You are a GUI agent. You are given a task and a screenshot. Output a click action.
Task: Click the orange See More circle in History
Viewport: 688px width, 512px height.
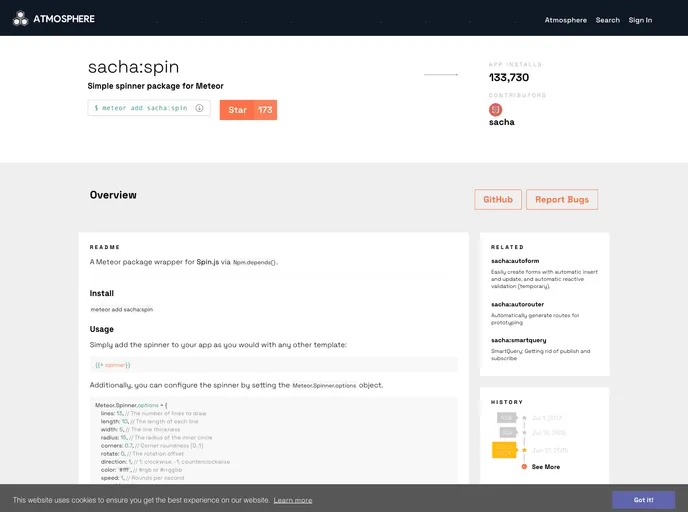524,467
